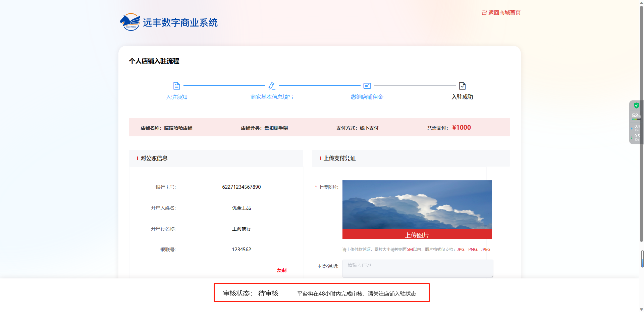Image resolution: width=644 pixels, height=312 pixels.
Task: Select the 缴纳店铺租金 card icon
Action: 367,86
